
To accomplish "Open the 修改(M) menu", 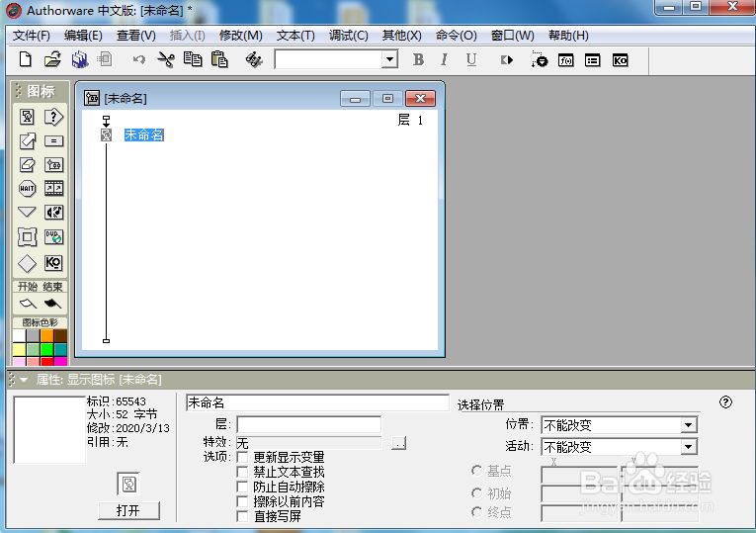I will click(x=240, y=36).
